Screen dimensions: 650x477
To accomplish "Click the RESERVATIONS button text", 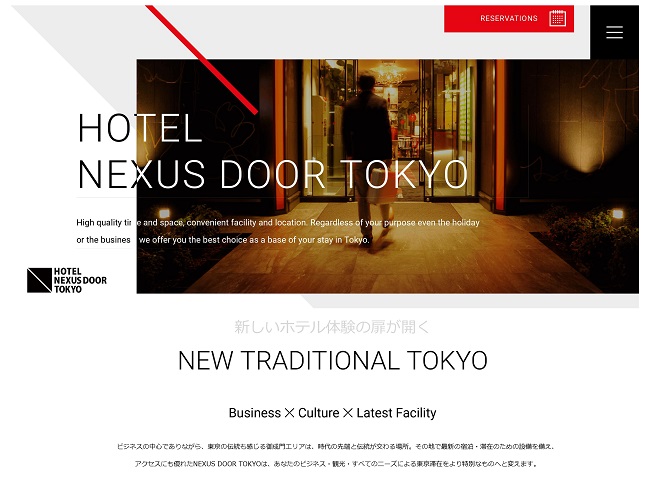I will coord(509,18).
